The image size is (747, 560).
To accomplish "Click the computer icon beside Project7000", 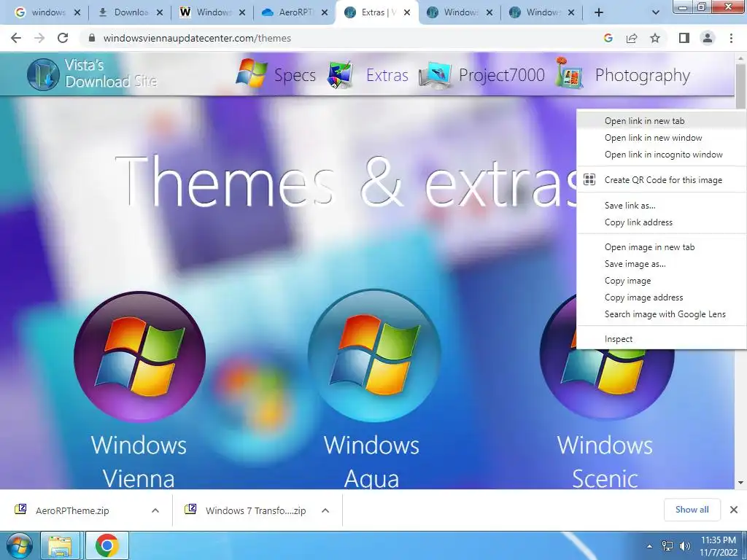I will [436, 75].
